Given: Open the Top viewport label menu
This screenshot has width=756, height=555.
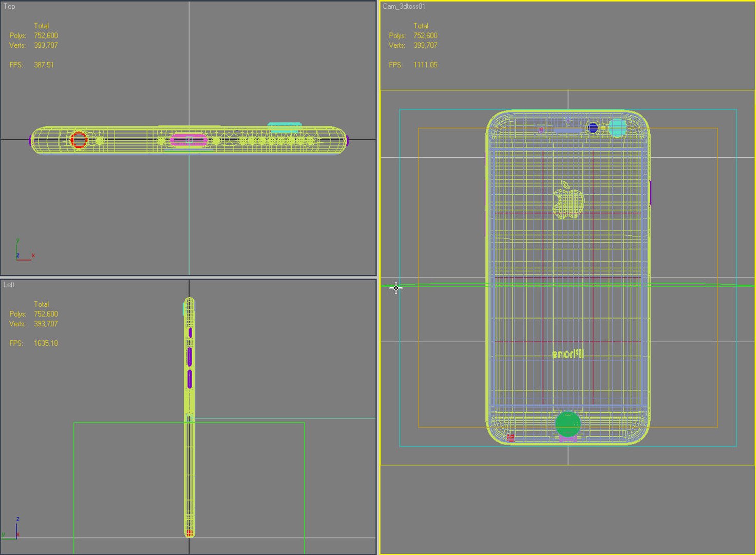Looking at the screenshot, I should pyautogui.click(x=9, y=7).
